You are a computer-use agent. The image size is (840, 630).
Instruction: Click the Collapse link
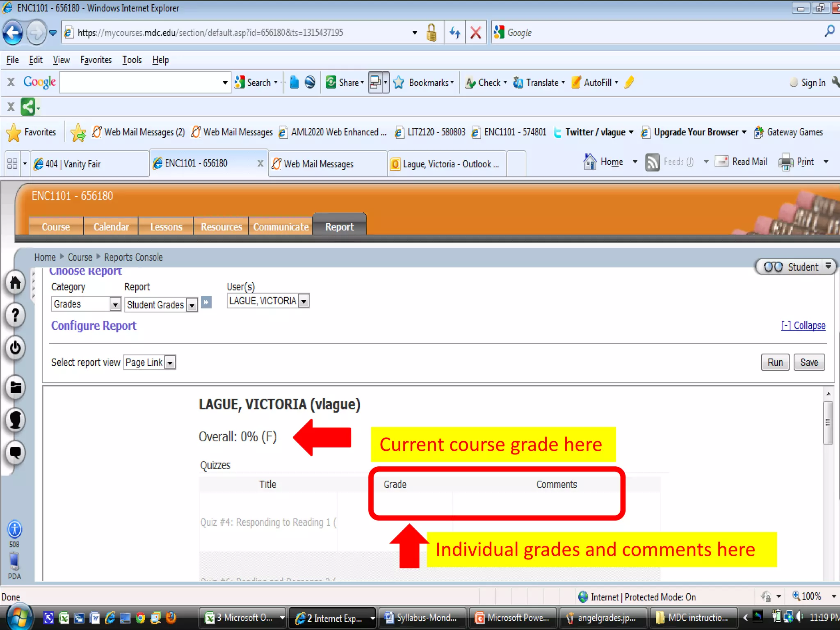click(x=803, y=326)
